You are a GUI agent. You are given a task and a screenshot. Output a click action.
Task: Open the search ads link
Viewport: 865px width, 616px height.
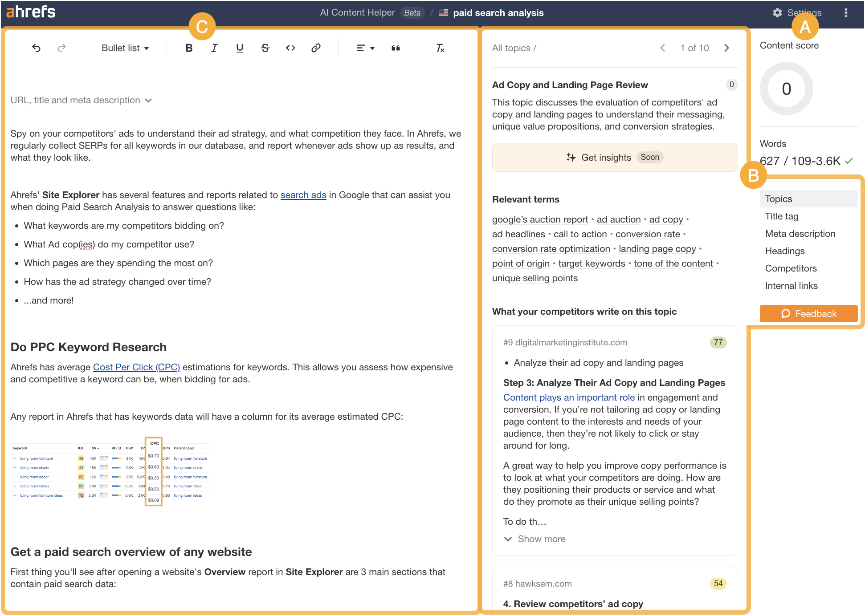[x=303, y=195]
